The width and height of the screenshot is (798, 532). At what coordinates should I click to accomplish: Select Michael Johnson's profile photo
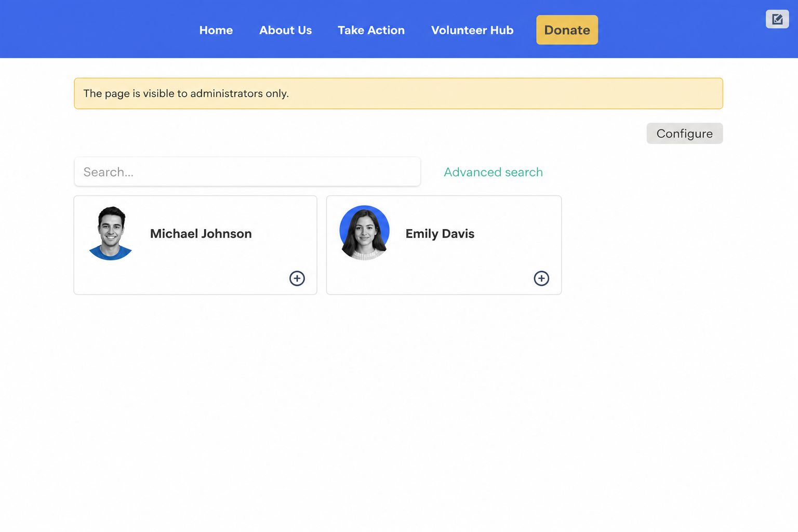click(x=111, y=233)
